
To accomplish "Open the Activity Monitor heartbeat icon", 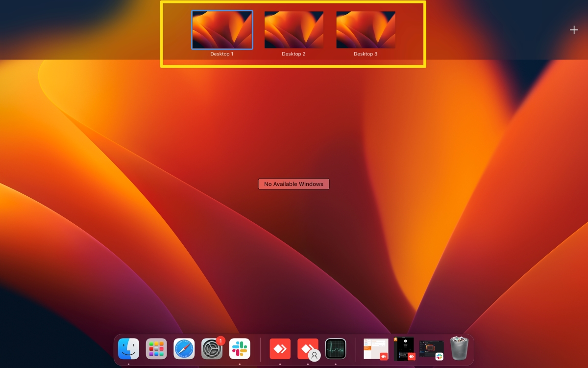I will tap(336, 349).
